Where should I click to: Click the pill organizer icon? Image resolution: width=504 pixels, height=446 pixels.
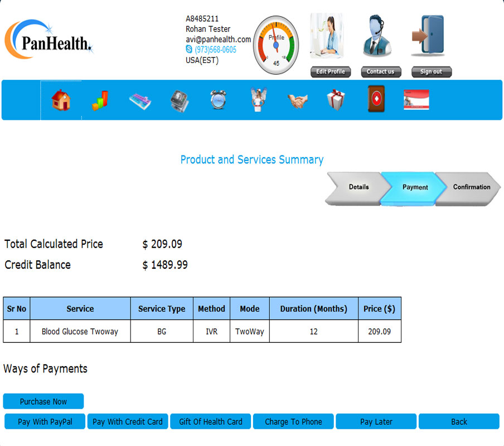pos(139,100)
